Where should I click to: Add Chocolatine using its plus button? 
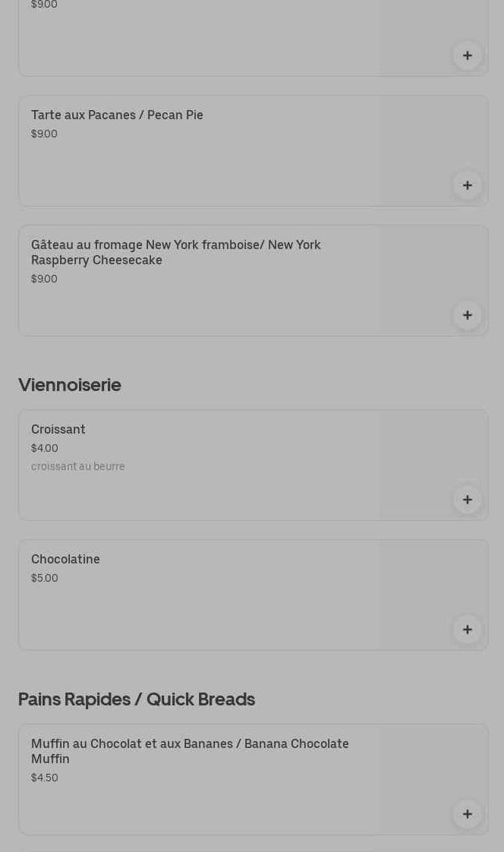click(x=467, y=630)
